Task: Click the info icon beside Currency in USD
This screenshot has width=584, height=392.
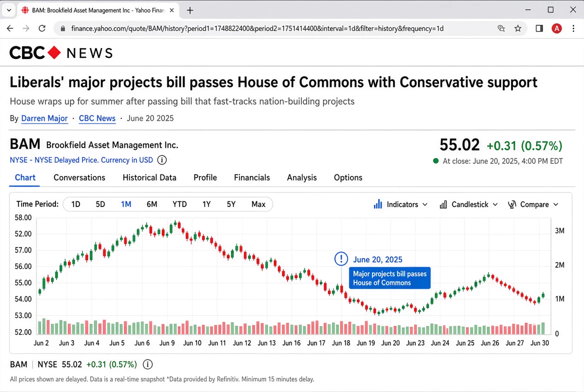Action: (x=161, y=160)
